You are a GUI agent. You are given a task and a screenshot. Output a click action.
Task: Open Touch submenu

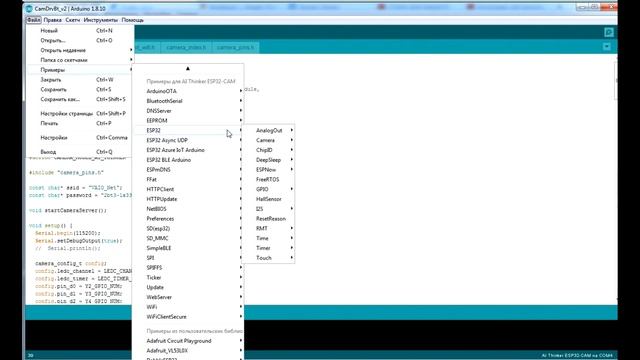tap(269, 258)
